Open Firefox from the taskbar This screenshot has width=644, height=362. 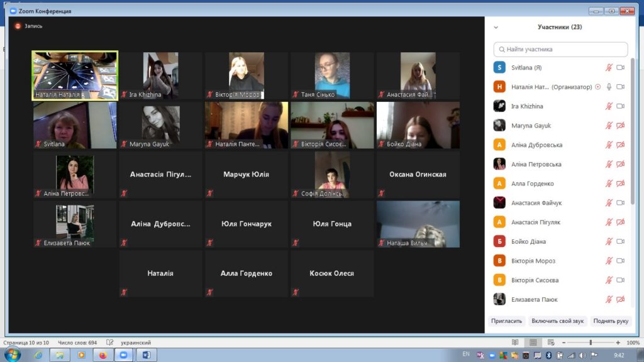coord(103,355)
